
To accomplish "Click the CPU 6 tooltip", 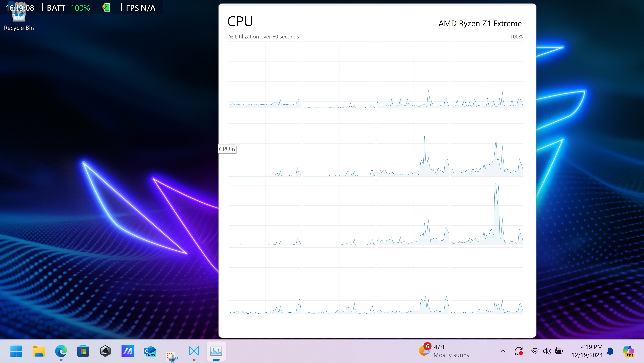I will pos(227,149).
